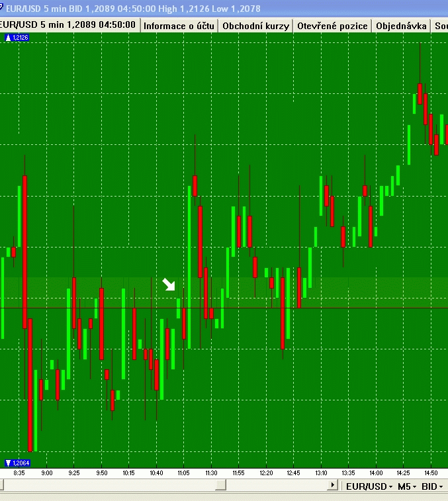
Task: Click the high price marker 1,2126
Action: click(17, 38)
